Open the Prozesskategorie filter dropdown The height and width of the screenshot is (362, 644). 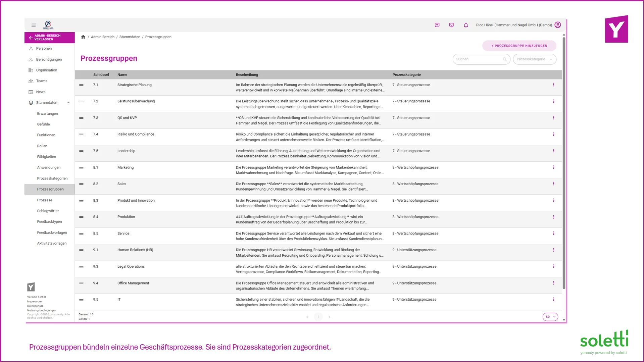point(535,59)
